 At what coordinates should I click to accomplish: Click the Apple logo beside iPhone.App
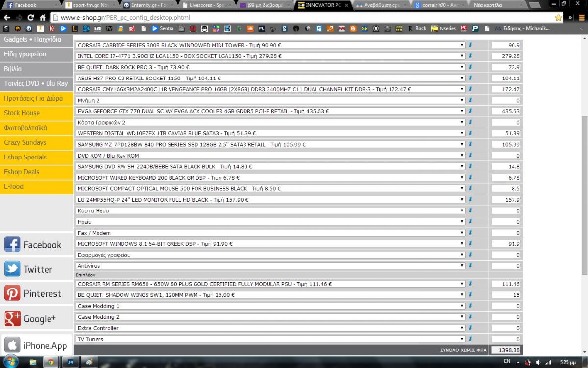point(12,345)
